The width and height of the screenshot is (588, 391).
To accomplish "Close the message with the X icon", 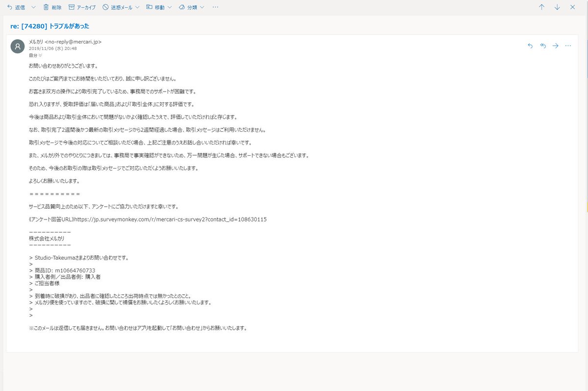I will 572,7.
